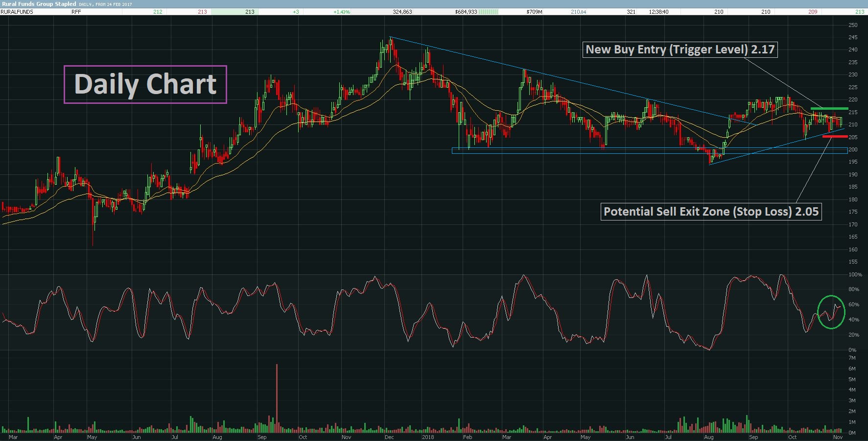Click the $684,933 traded value figure

(466, 12)
